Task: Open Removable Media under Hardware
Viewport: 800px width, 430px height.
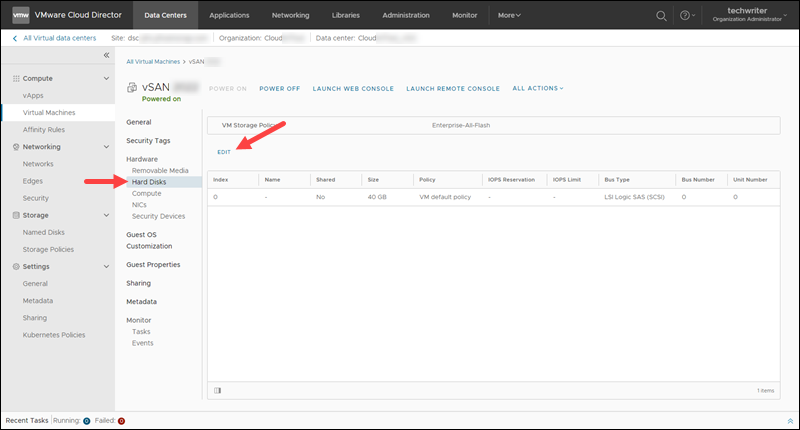Action: click(160, 170)
